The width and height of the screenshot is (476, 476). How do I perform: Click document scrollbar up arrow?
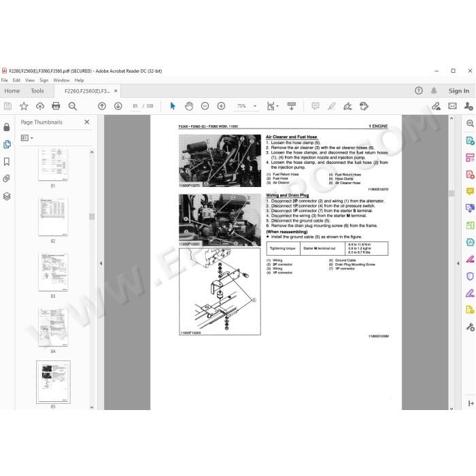coord(452,118)
